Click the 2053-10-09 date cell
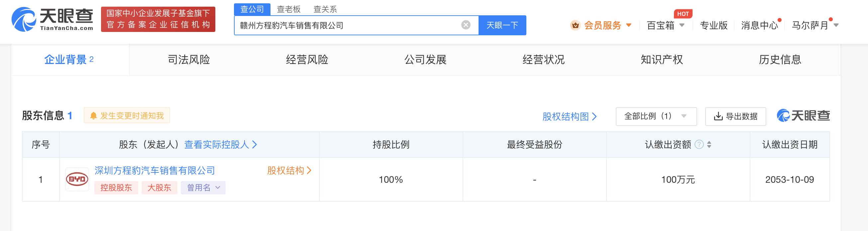The image size is (868, 231). coord(790,179)
